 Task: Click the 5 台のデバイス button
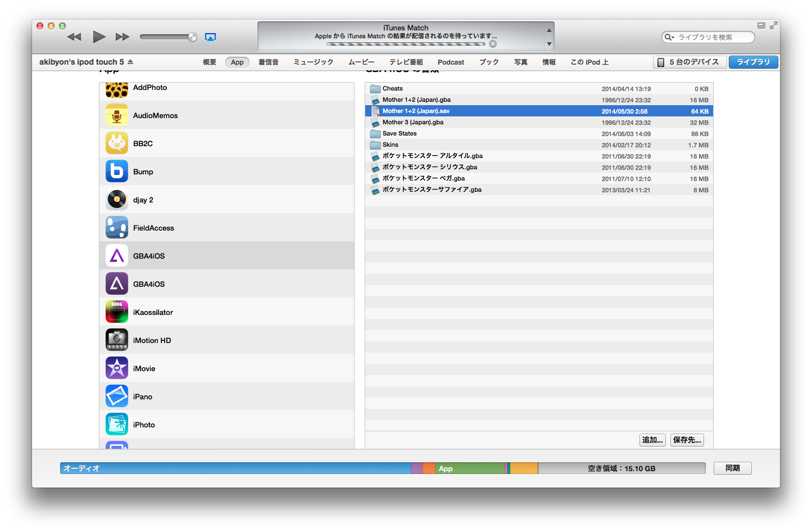pyautogui.click(x=689, y=62)
